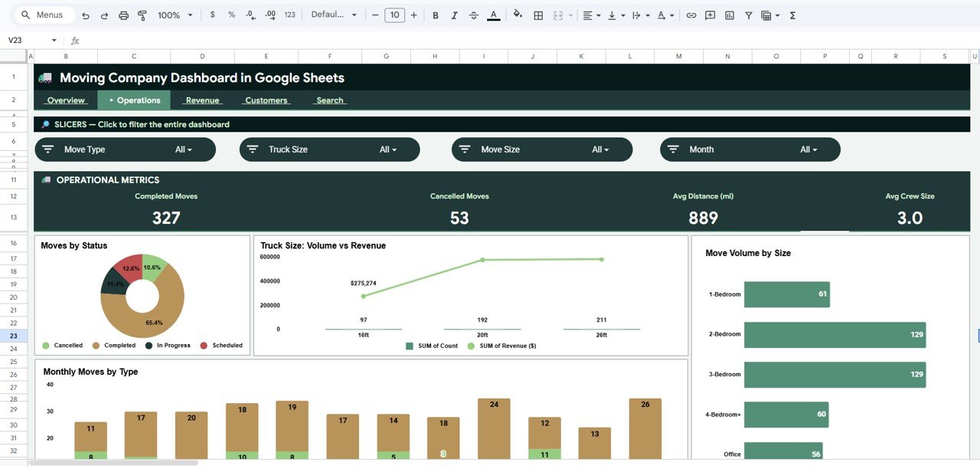Click the Merge cells icon

point(557,15)
